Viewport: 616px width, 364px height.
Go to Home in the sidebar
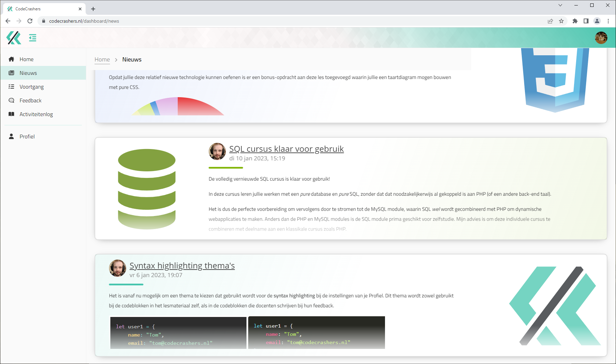coord(26,59)
